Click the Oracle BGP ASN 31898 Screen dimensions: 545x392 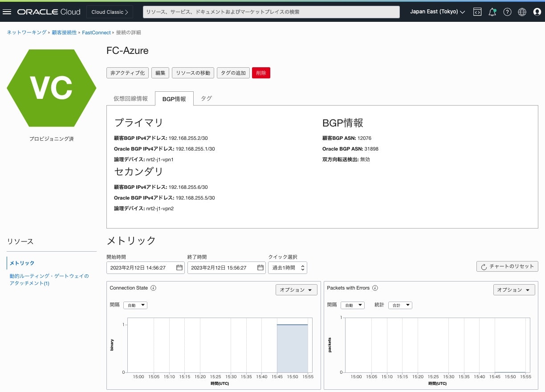371,149
